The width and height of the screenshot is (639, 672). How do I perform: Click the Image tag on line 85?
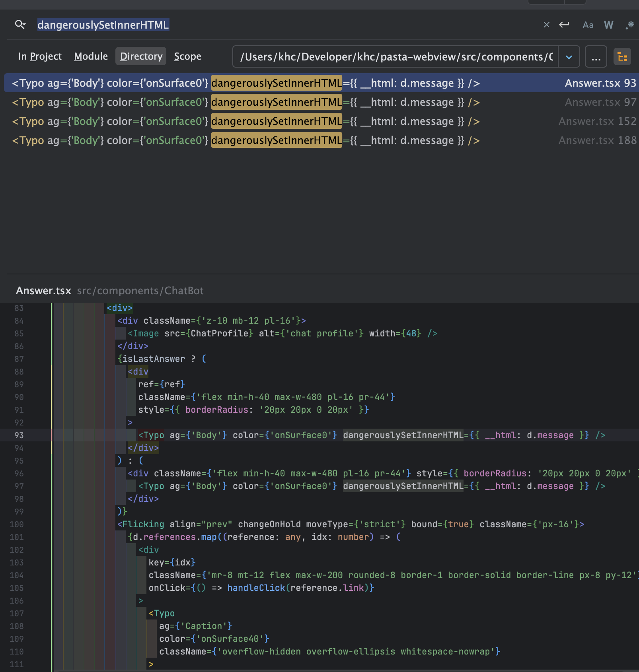coord(143,333)
